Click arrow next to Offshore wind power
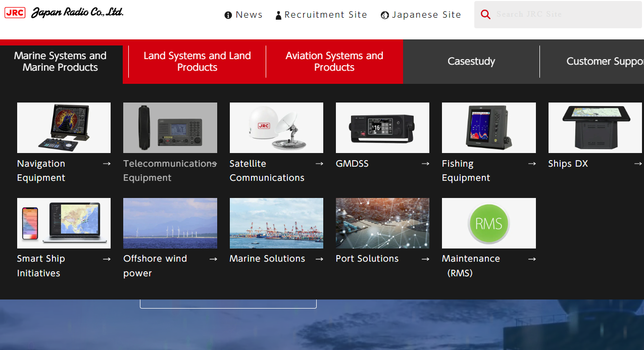This screenshot has width=644, height=350. (213, 259)
